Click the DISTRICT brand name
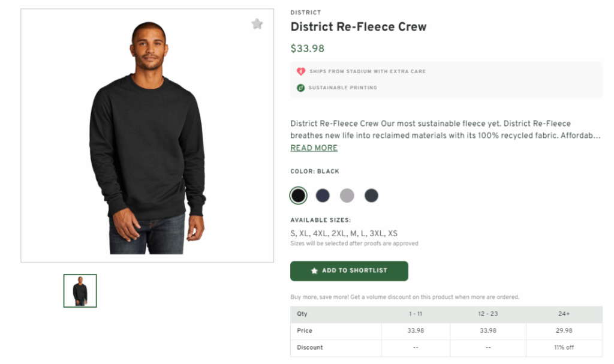Viewport: 614px width, 364px height. pyautogui.click(x=306, y=12)
